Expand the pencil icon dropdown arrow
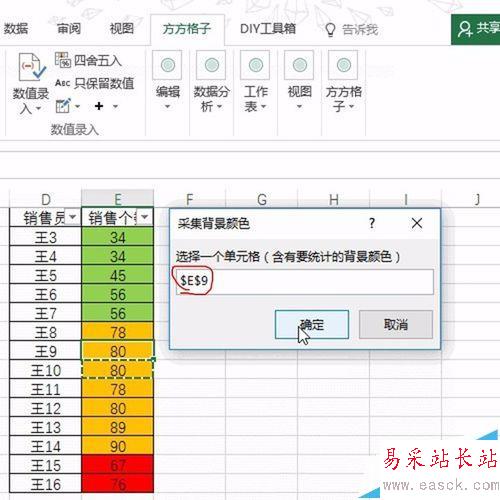The height and width of the screenshot is (500, 500). [x=77, y=107]
